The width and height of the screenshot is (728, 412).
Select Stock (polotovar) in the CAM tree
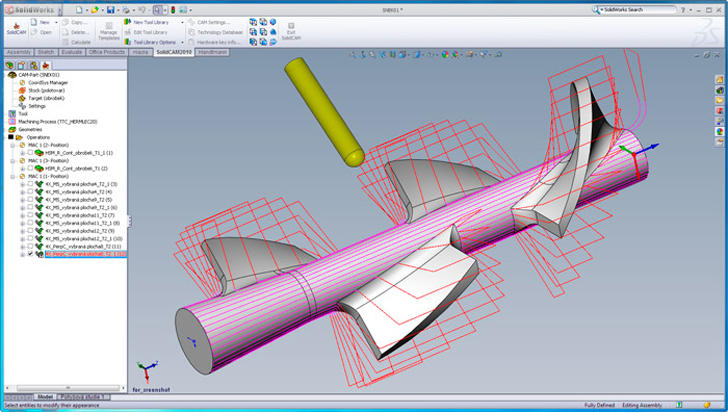pyautogui.click(x=45, y=90)
